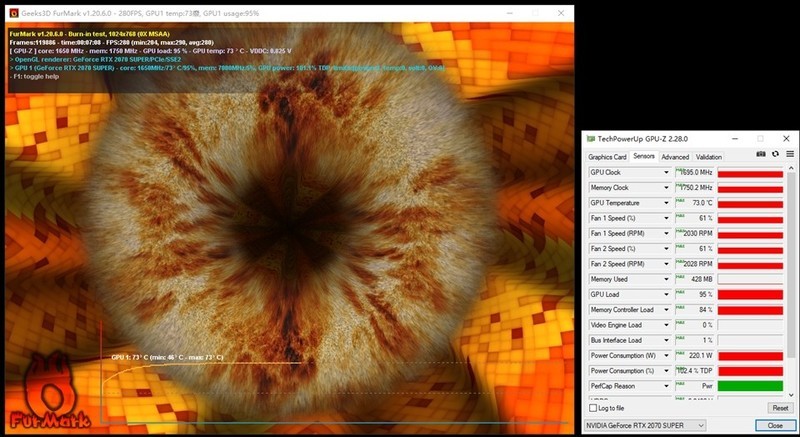Viewport: 800px width, 437px height.
Task: Open Bus Interface Load dropdown
Action: coord(666,341)
